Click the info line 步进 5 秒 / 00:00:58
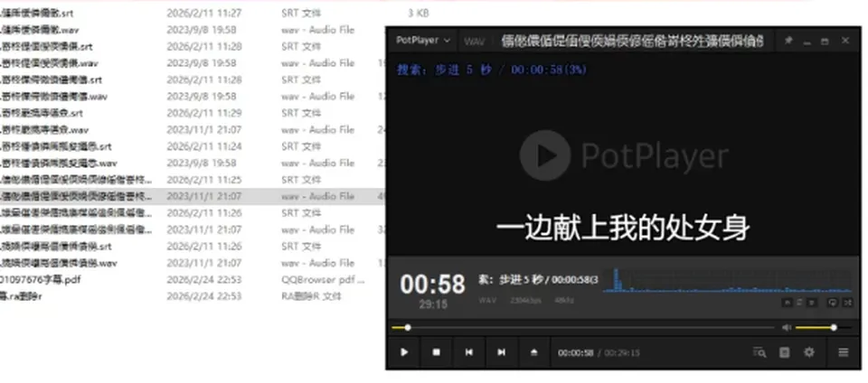This screenshot has height=383, width=868. (538, 280)
